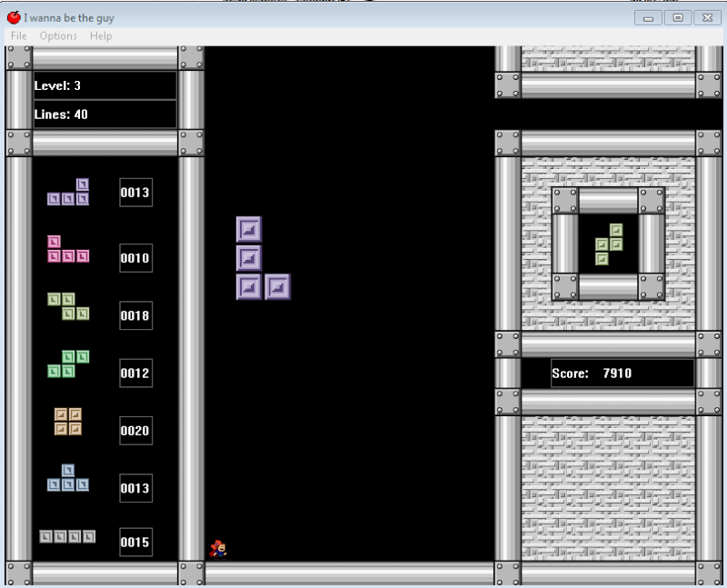This screenshot has width=727, height=588.
Task: Click the window title 'I wanna be the guy'
Action: coord(69,18)
